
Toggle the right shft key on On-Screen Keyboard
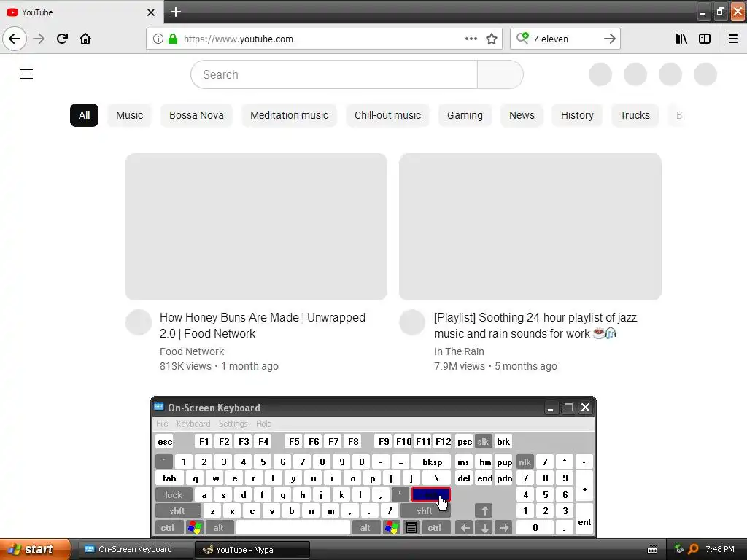424,511
